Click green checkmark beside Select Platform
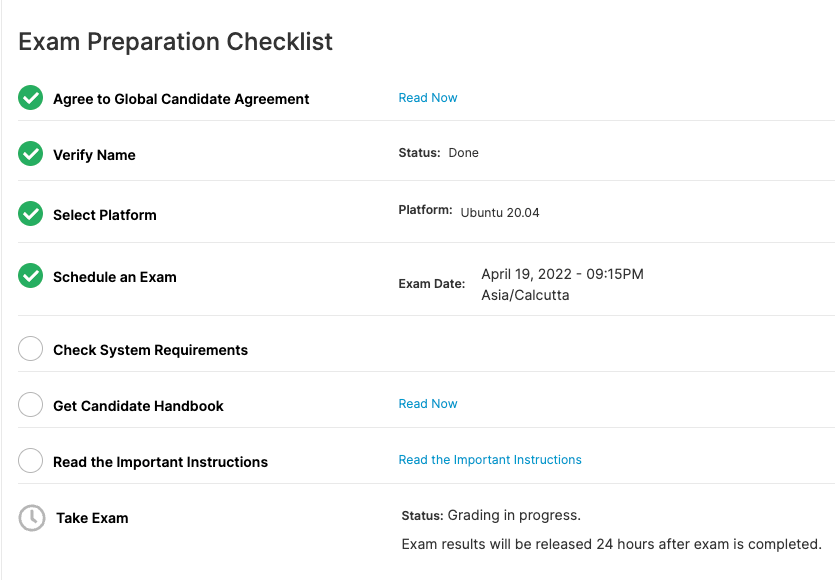This screenshot has width=835, height=580. pos(31,214)
